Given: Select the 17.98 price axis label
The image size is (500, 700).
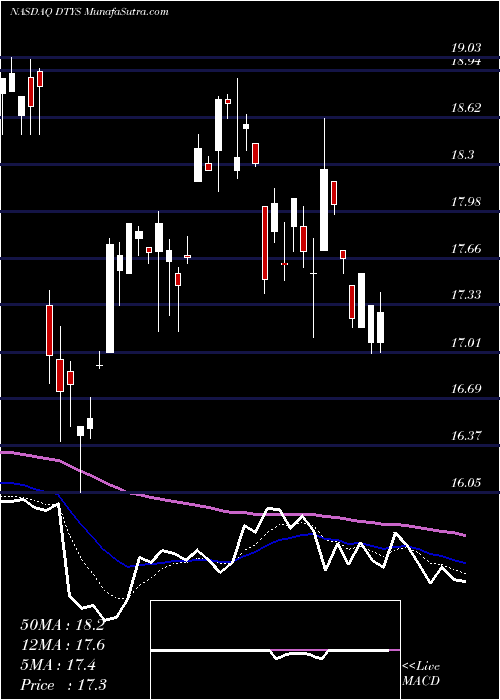Looking at the screenshot, I should [x=467, y=202].
